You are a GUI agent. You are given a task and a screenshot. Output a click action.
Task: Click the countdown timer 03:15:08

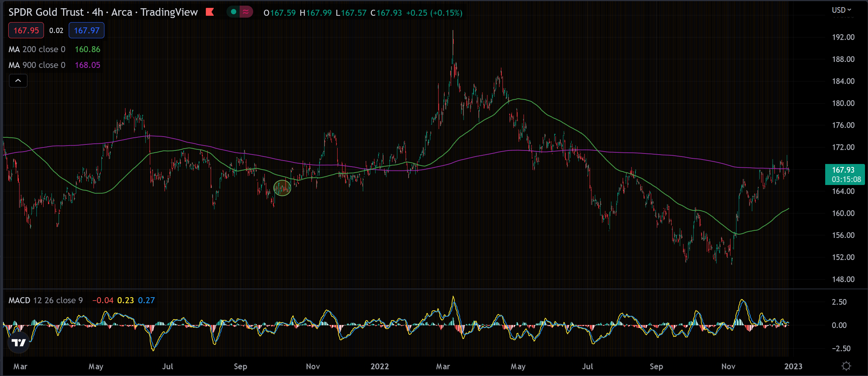[846, 179]
